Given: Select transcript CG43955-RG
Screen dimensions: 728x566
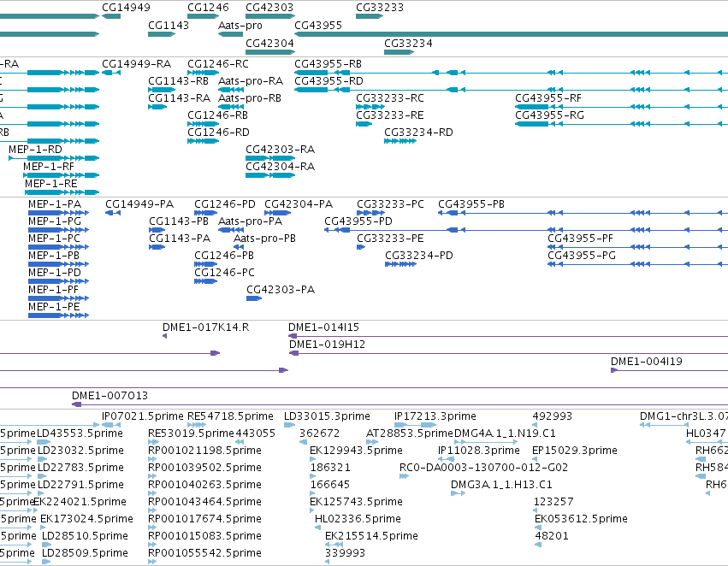Looking at the screenshot, I should point(549,115).
